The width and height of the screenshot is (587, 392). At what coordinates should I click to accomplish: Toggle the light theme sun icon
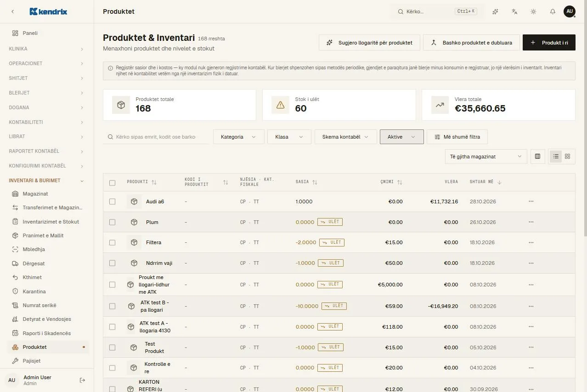click(x=533, y=11)
